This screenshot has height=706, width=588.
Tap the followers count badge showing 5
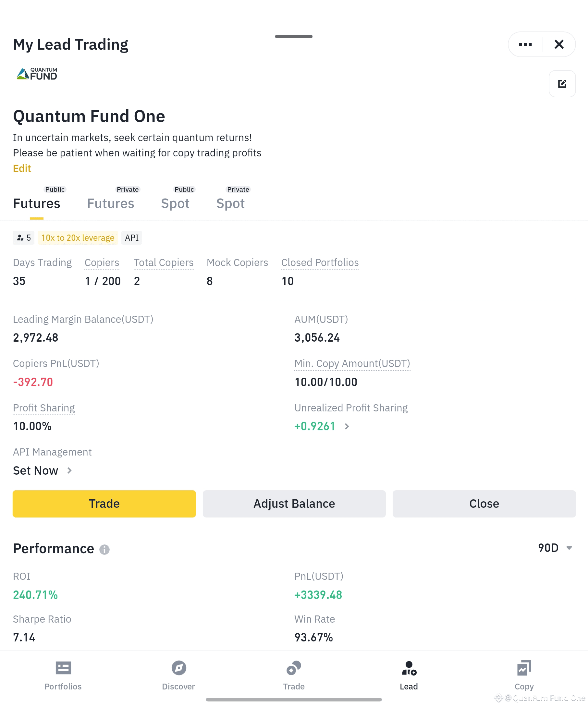(x=24, y=238)
